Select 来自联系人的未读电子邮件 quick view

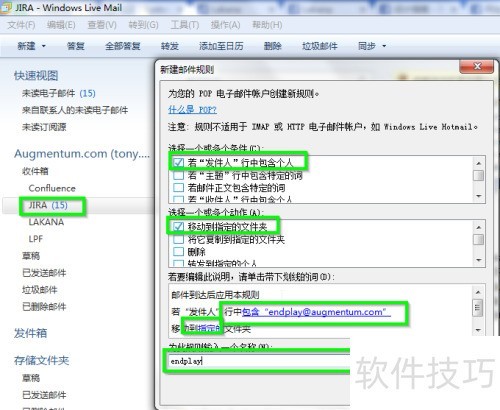click(x=75, y=110)
